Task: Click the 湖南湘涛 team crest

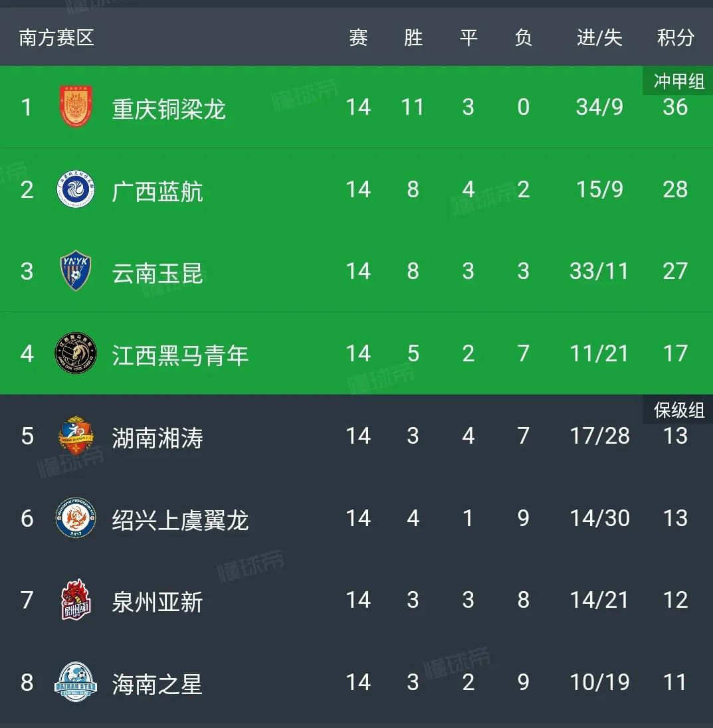Action: pos(76,436)
